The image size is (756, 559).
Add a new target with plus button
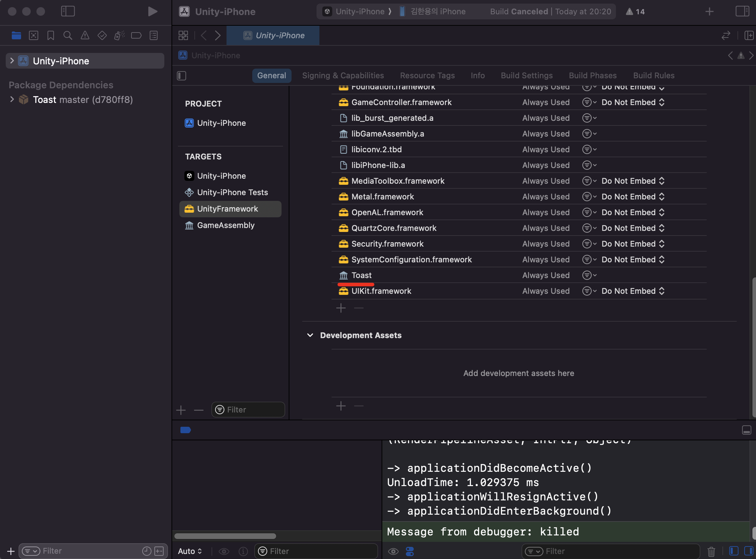[181, 410]
